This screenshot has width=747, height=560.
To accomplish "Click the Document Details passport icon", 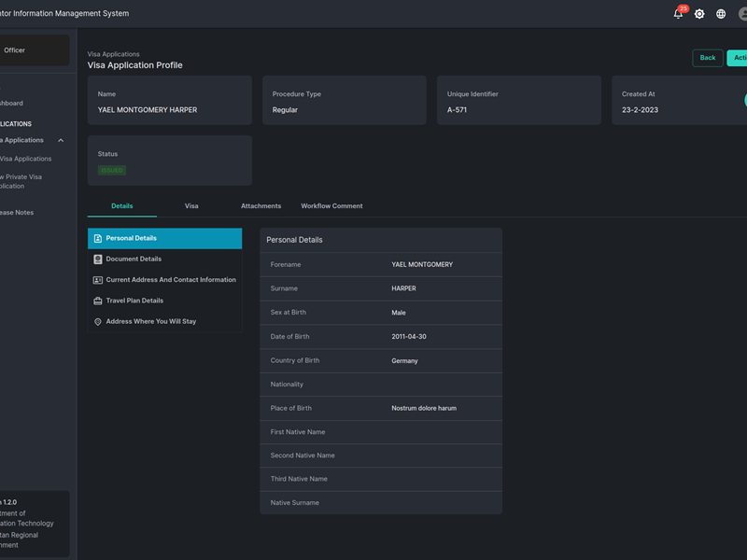I will pos(98,259).
